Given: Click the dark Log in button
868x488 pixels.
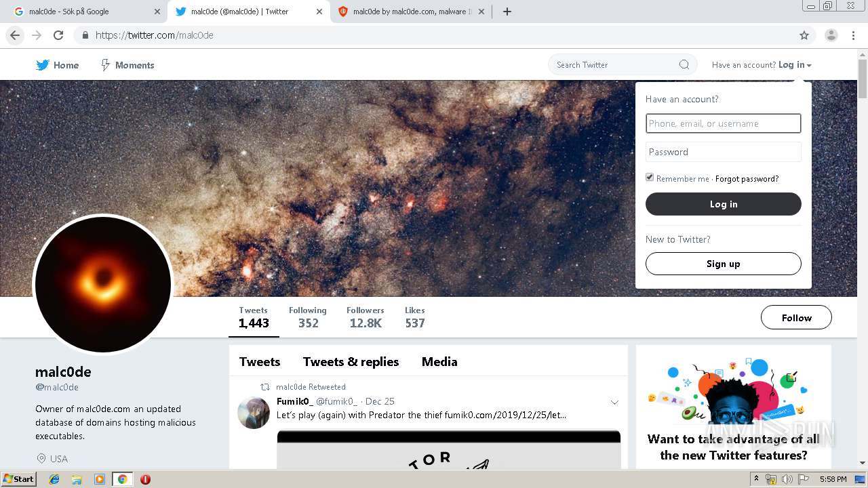Looking at the screenshot, I should pyautogui.click(x=724, y=204).
